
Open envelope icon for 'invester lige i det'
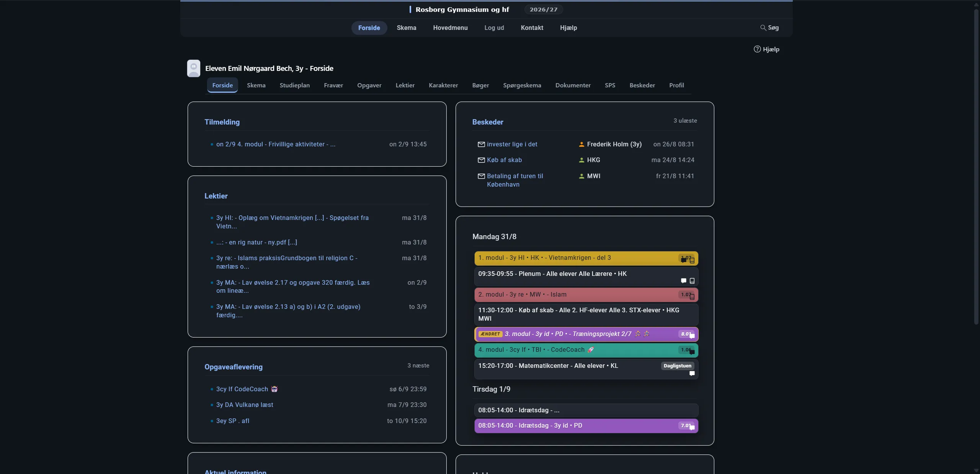pyautogui.click(x=481, y=144)
